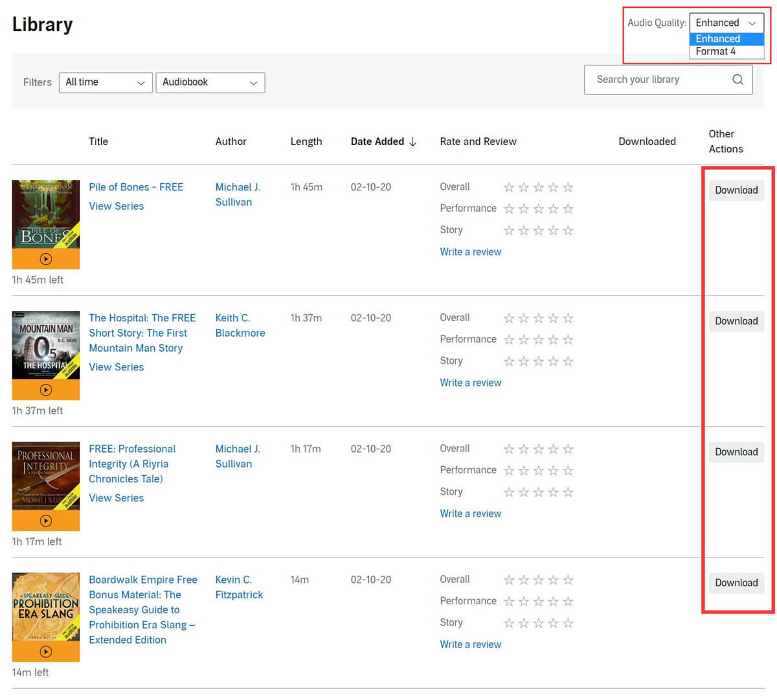Rate Story four stars for Pile of Bones

(x=553, y=230)
